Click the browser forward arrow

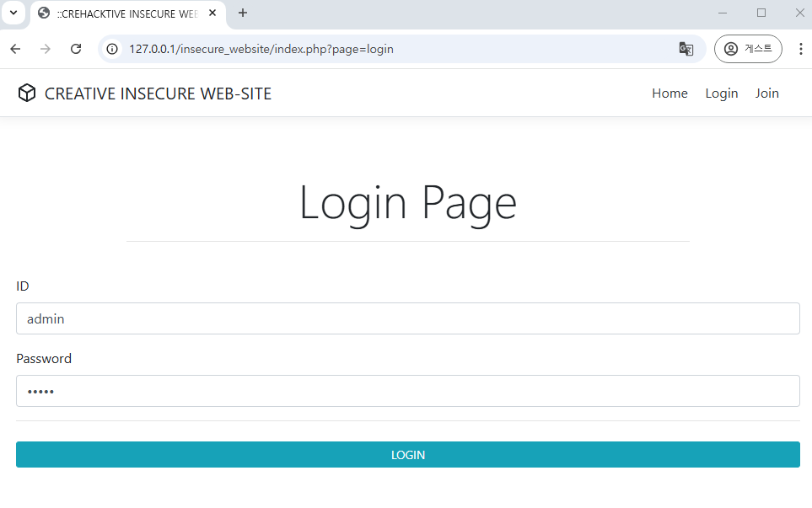pyautogui.click(x=46, y=49)
